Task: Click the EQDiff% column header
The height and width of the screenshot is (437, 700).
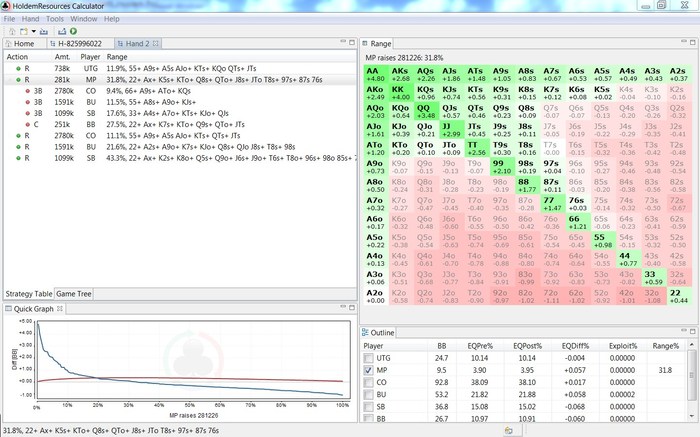Action: (575, 346)
